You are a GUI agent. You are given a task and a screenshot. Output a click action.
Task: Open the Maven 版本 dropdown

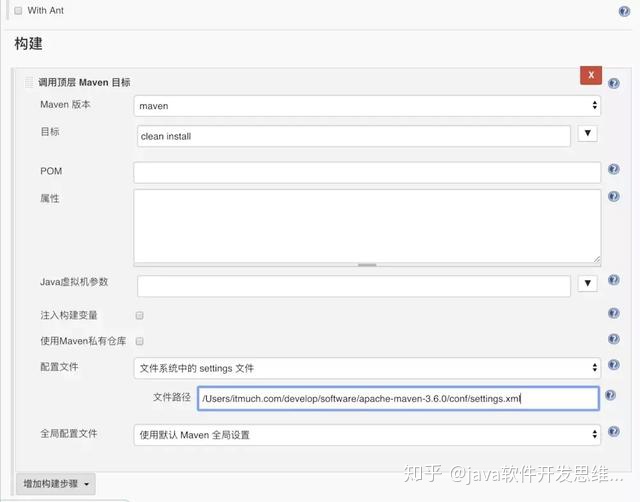(x=367, y=106)
